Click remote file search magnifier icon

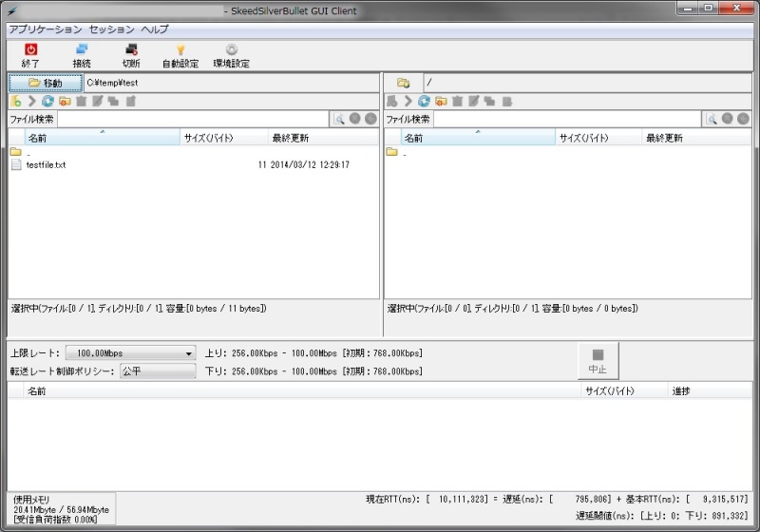712,119
